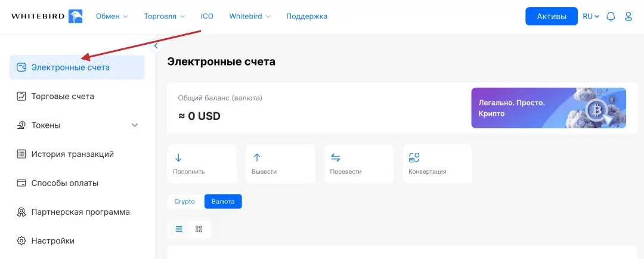
Task: Switch to list view layout
Action: pos(179,229)
